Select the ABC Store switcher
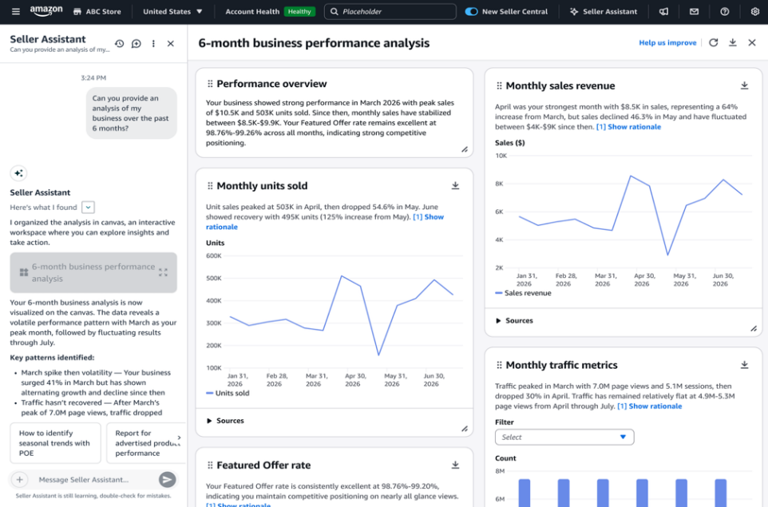Screen dimensions: 768x507 pos(97,11)
